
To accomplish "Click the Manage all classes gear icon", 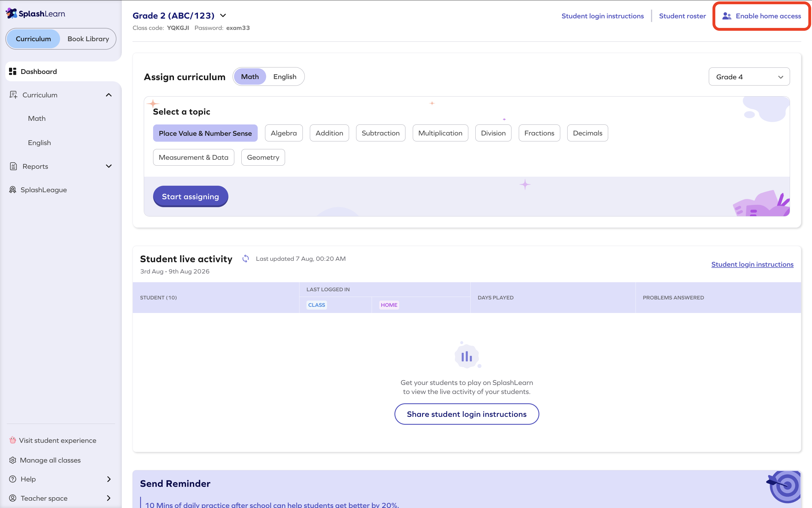I will [13, 460].
